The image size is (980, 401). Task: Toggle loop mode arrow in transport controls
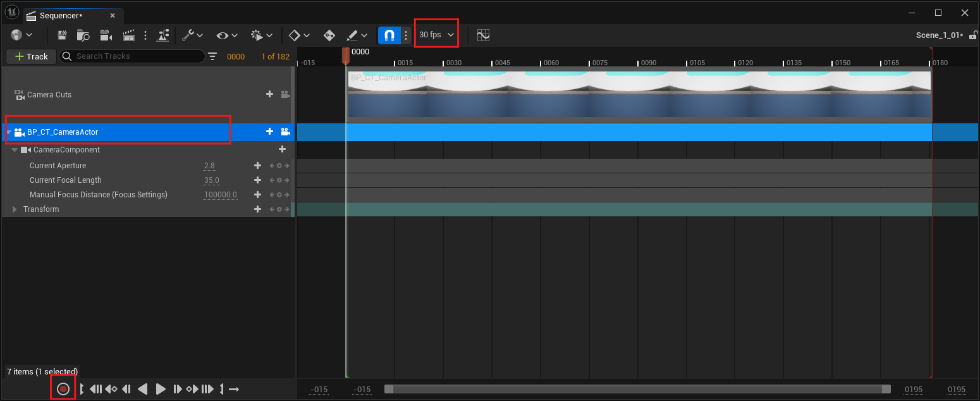pyautogui.click(x=234, y=389)
